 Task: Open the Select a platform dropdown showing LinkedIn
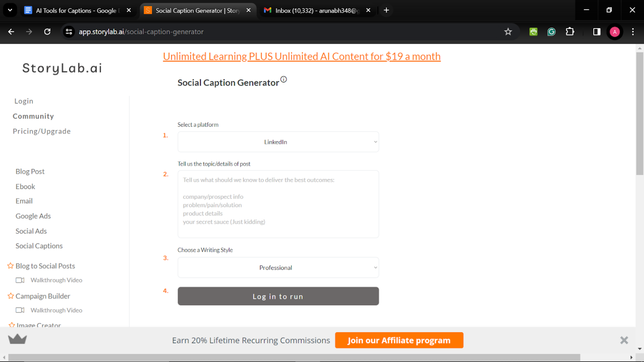pos(278,142)
